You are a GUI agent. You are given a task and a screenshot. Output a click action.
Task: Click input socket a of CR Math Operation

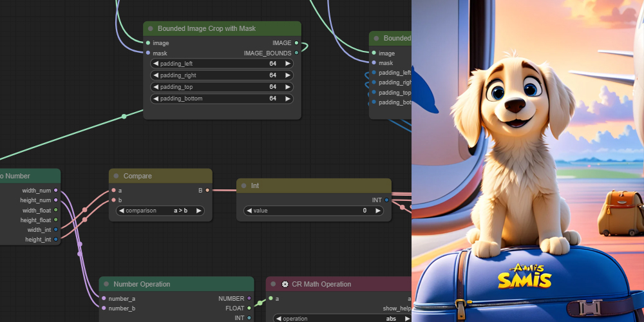click(270, 299)
